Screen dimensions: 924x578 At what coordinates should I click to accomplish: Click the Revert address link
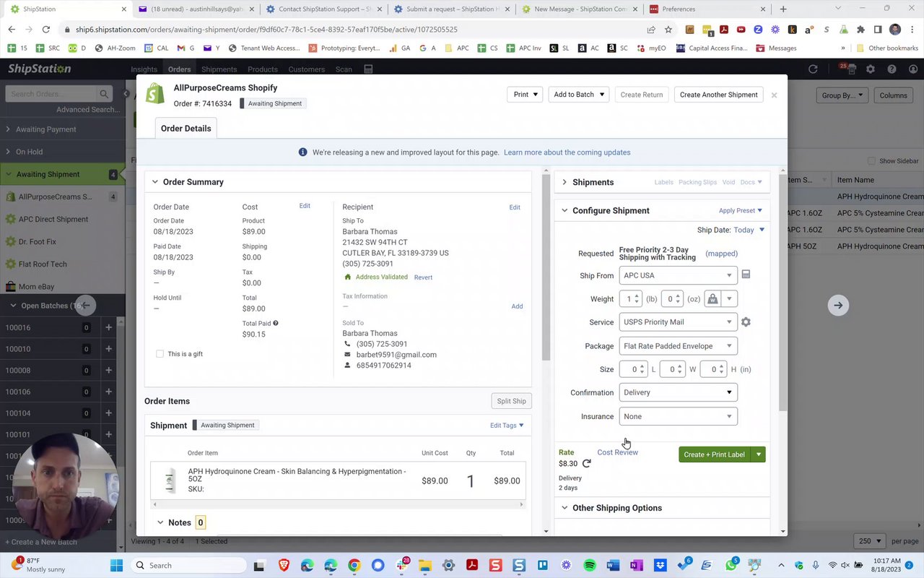423,277
